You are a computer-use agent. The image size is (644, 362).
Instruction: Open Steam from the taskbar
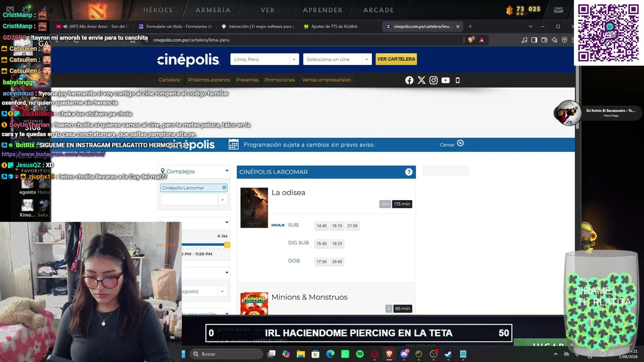[x=448, y=354]
